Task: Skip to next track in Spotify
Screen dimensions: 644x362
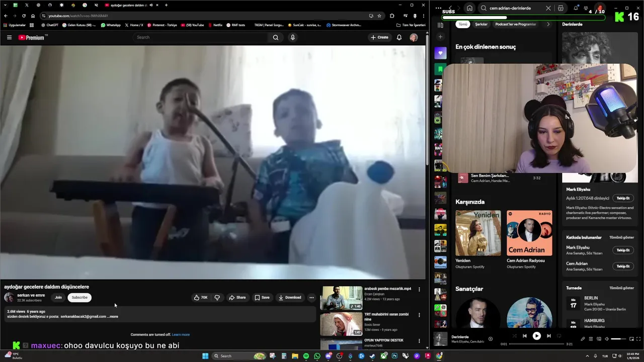Action: [549, 336]
